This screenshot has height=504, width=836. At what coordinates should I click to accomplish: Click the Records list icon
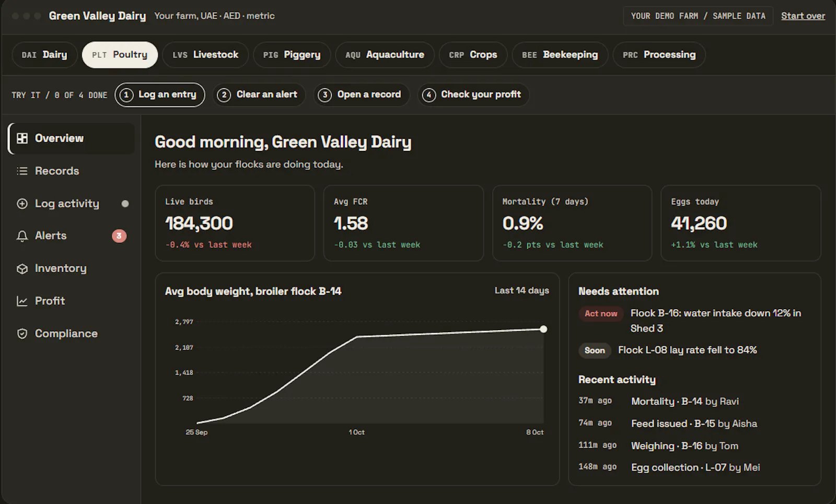[22, 171]
